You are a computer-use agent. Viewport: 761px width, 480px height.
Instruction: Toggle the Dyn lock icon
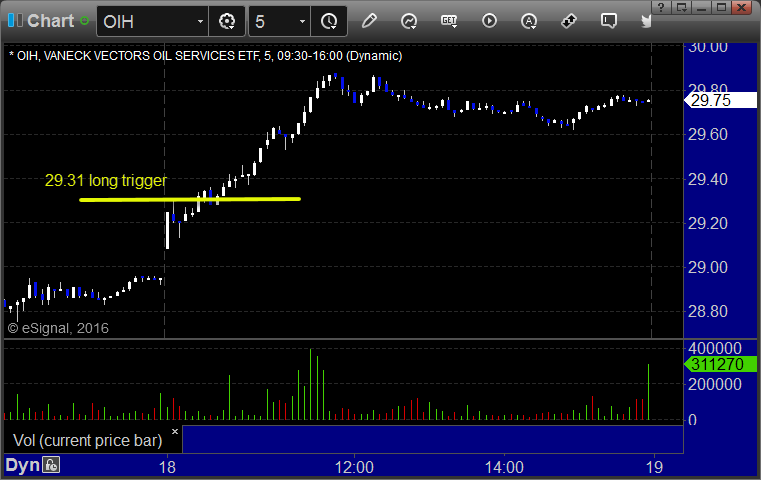pyautogui.click(x=51, y=465)
